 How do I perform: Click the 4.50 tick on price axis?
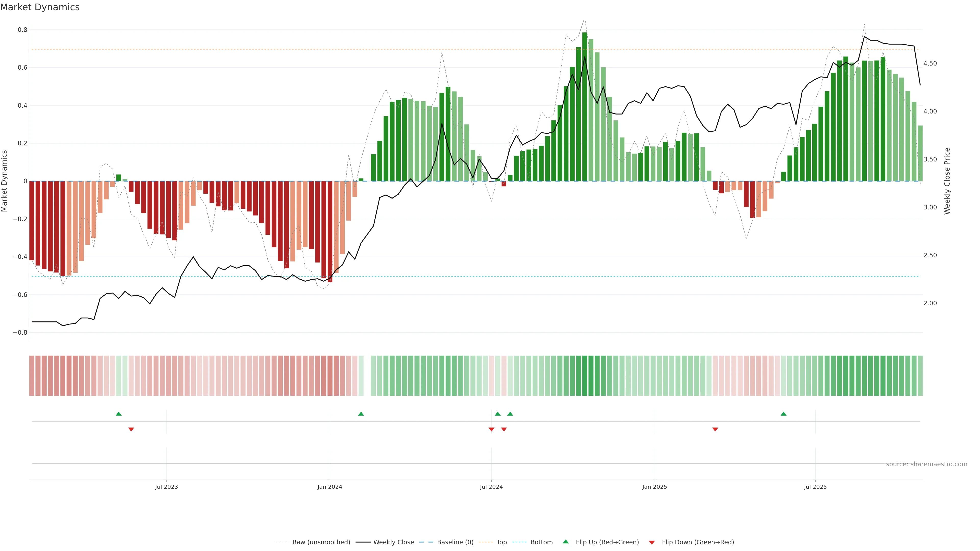tap(930, 64)
